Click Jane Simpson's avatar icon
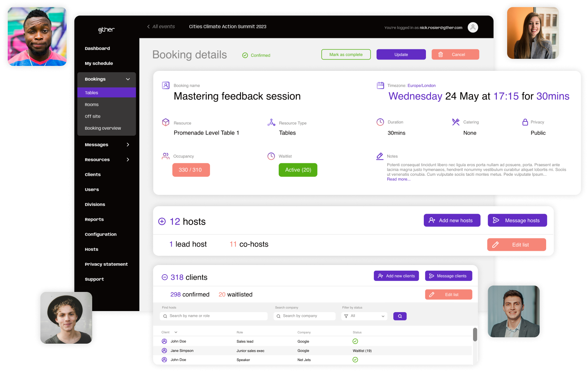 [164, 350]
